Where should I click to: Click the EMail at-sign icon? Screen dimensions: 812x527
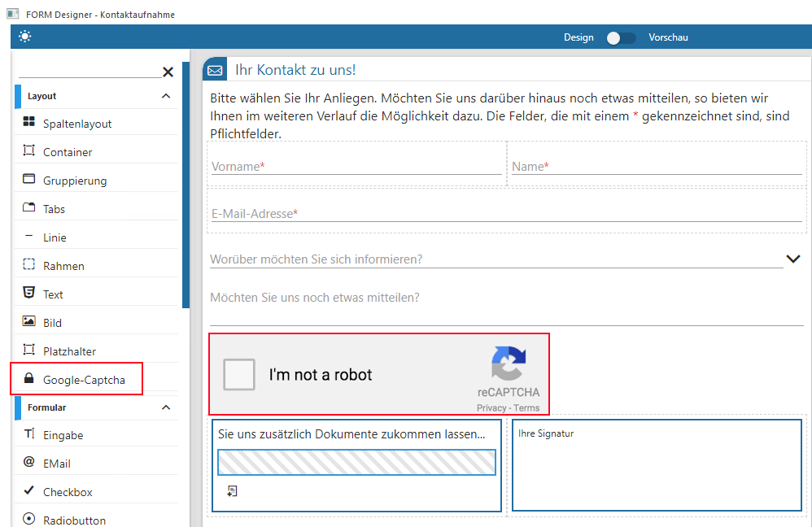[29, 461]
